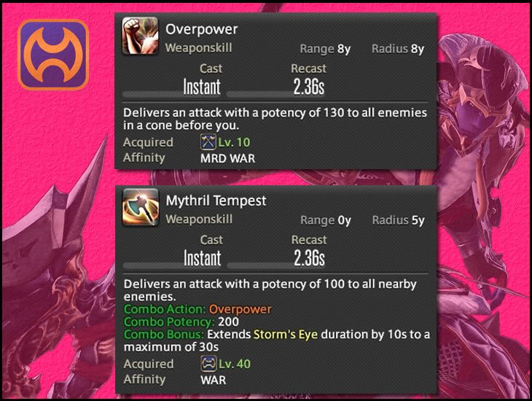Click the Mythril Tempest axe icon
Image resolution: width=532 pixels, height=401 pixels.
(141, 207)
